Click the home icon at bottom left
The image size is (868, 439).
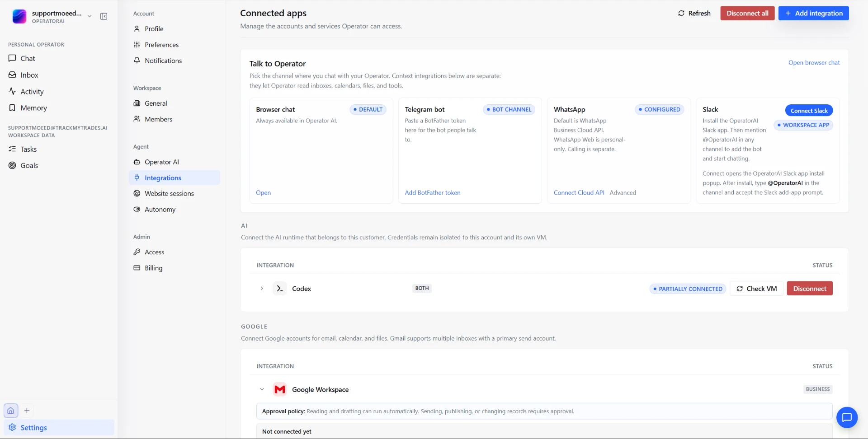11,411
